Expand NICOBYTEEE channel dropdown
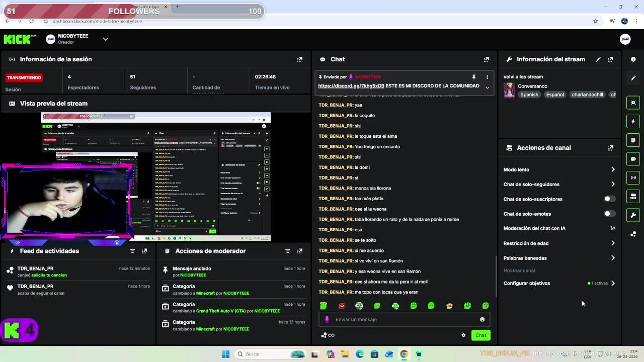This screenshot has height=362, width=644. point(106,39)
